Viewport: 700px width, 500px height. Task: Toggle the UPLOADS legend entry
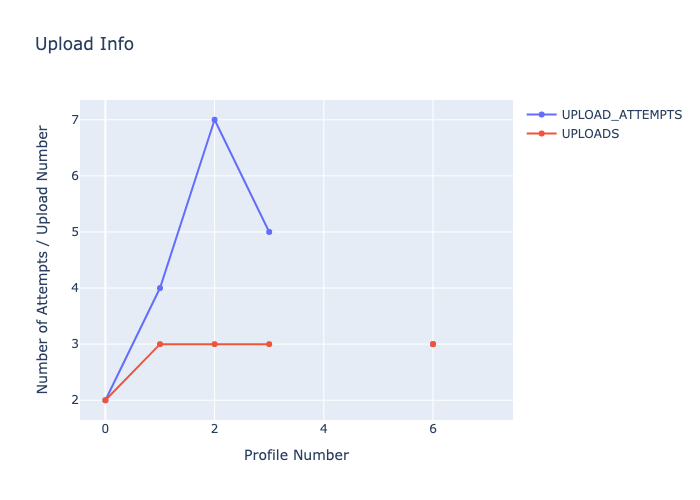[590, 134]
